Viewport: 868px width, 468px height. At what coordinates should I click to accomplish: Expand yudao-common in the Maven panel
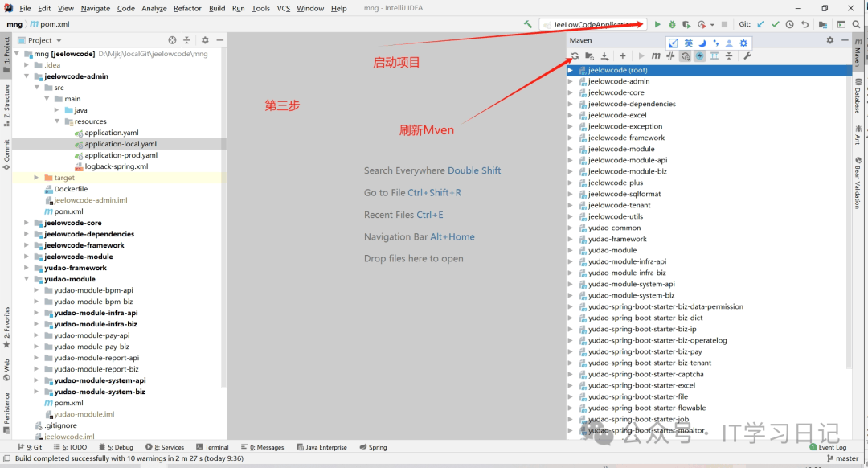coord(571,228)
